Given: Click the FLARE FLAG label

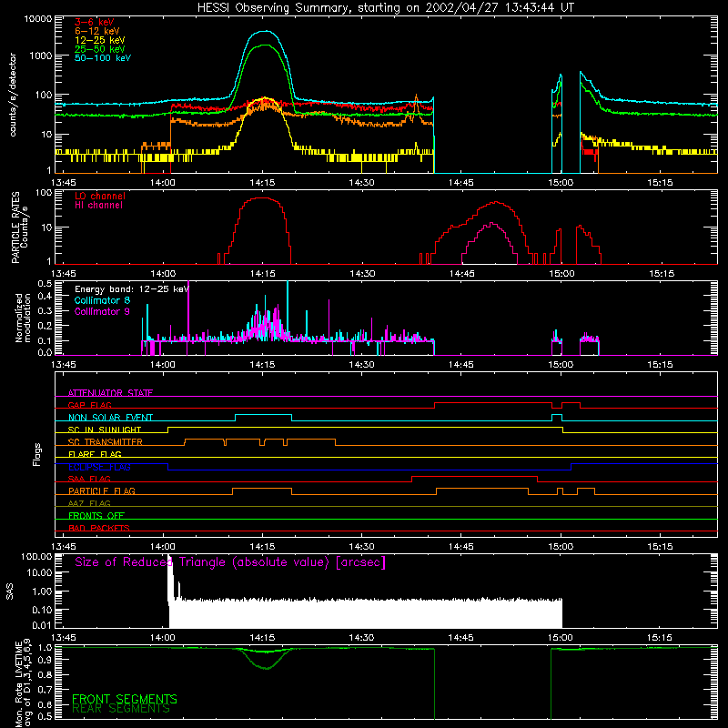Looking at the screenshot, I should click(x=95, y=454).
